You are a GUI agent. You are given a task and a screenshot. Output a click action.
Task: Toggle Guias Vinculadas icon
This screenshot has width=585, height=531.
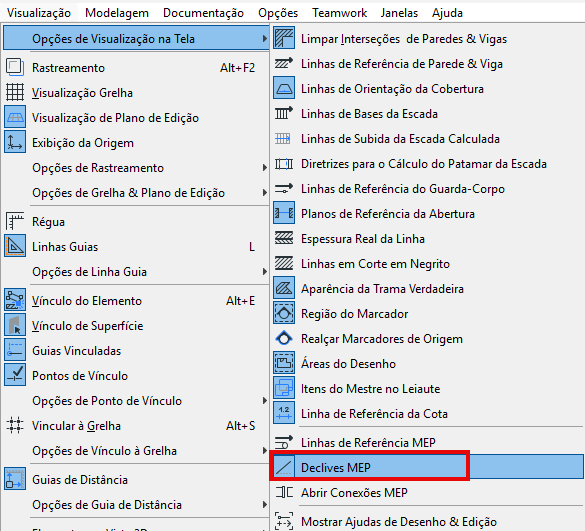coord(15,350)
